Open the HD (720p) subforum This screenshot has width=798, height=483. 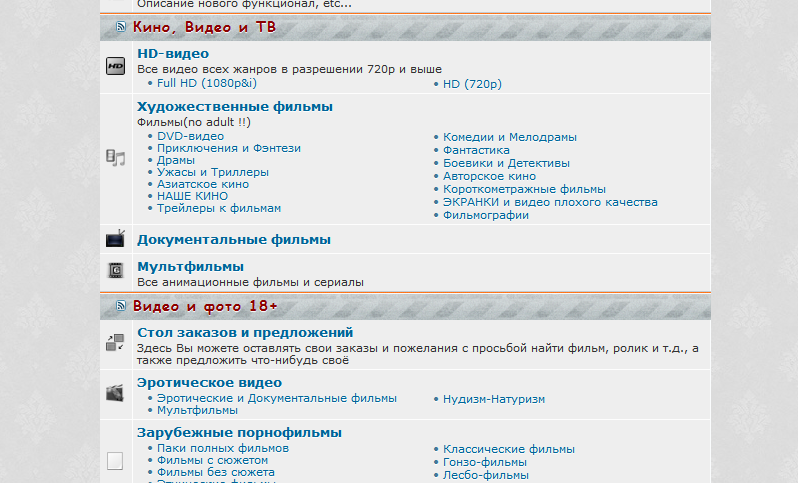click(472, 83)
